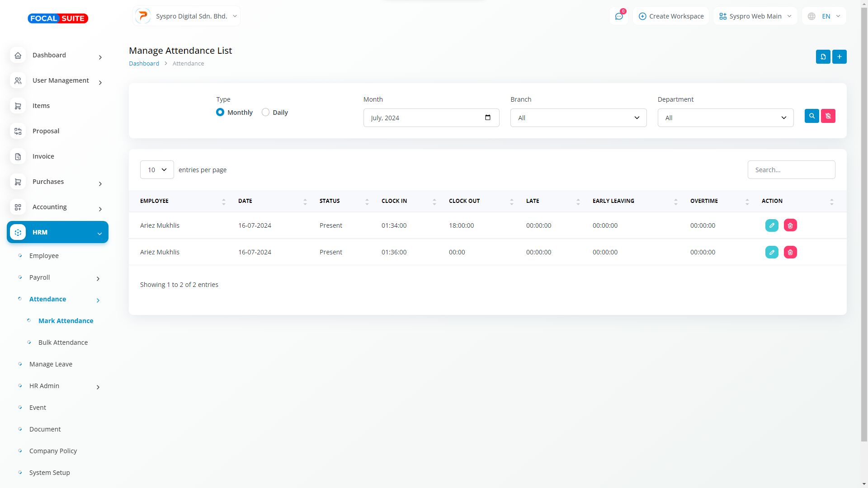Click the table Search input field
Screen dimensions: 868x488
791,169
